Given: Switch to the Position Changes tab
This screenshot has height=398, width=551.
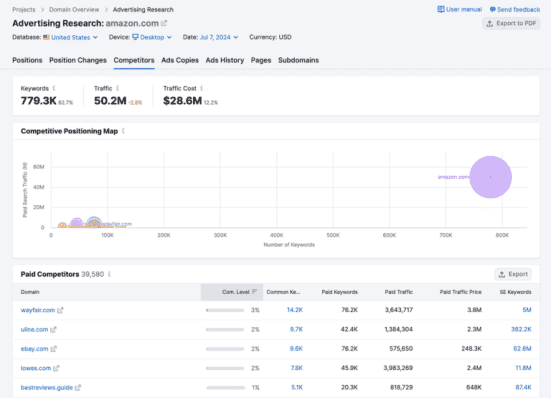Looking at the screenshot, I should point(78,60).
